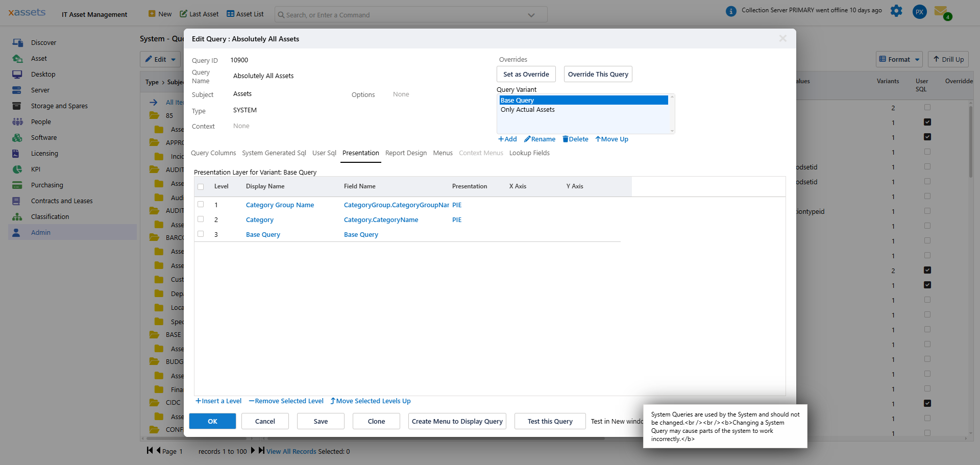
Task: Open the Asset List from the top toolbar
Action: coord(244,14)
